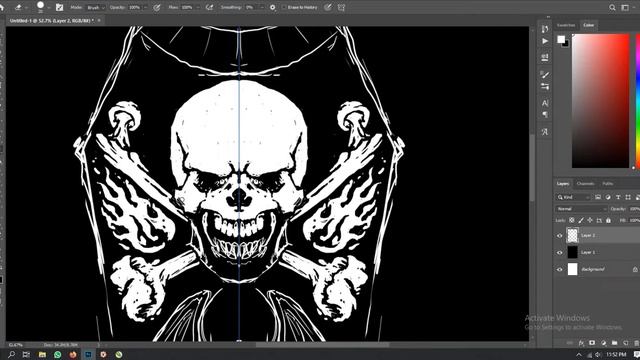Switch to the Channels tab
Image resolution: width=640 pixels, height=360 pixels.
(x=585, y=184)
